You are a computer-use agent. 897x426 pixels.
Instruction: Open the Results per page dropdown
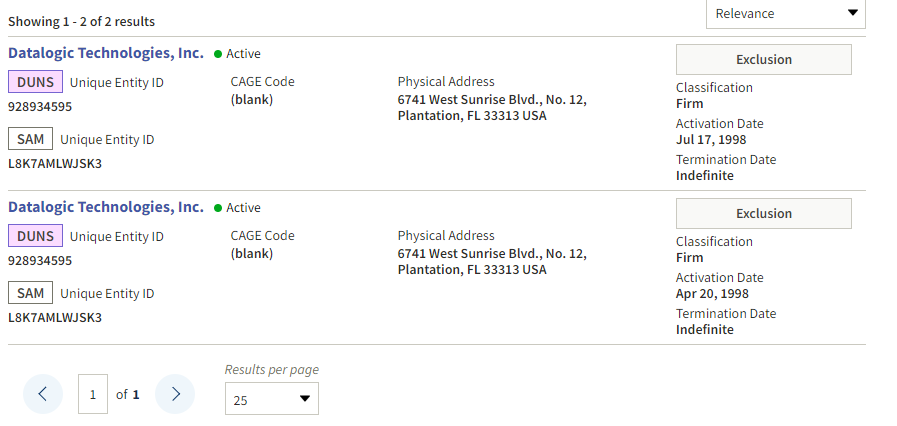pyautogui.click(x=271, y=399)
